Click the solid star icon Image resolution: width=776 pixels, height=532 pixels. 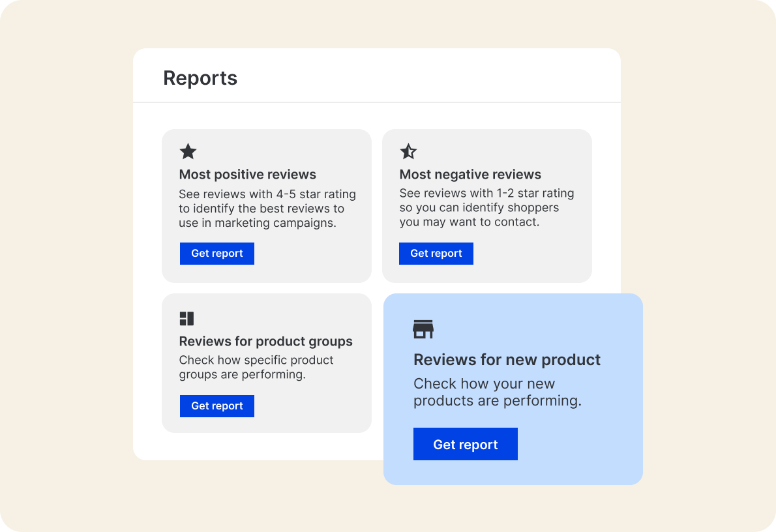click(x=188, y=152)
